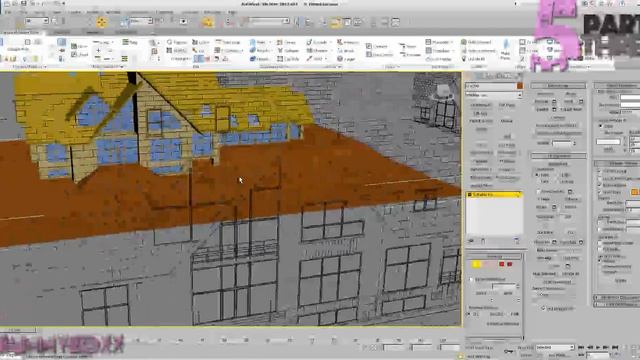
Task: Click the Mirror tool icon
Action: (x=297, y=22)
